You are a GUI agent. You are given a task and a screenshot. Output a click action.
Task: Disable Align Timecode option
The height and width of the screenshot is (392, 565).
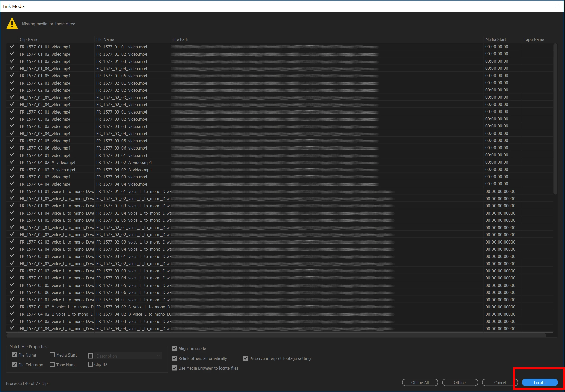tap(174, 348)
